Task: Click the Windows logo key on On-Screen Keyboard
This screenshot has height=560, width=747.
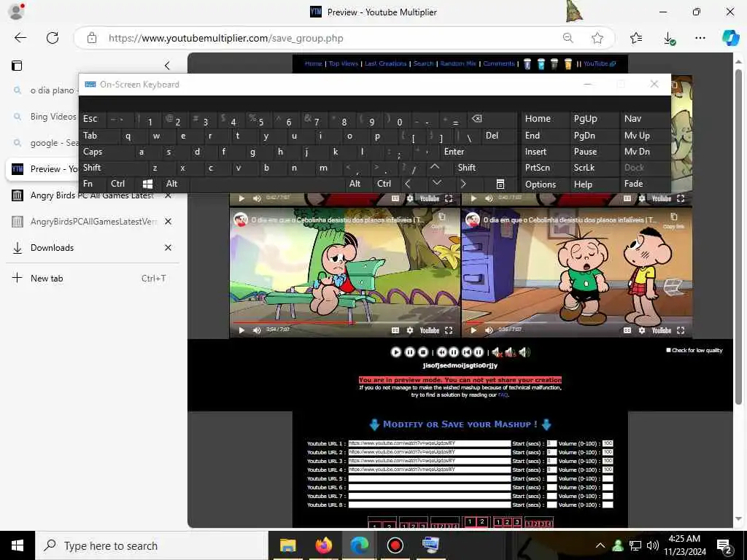Action: point(147,184)
